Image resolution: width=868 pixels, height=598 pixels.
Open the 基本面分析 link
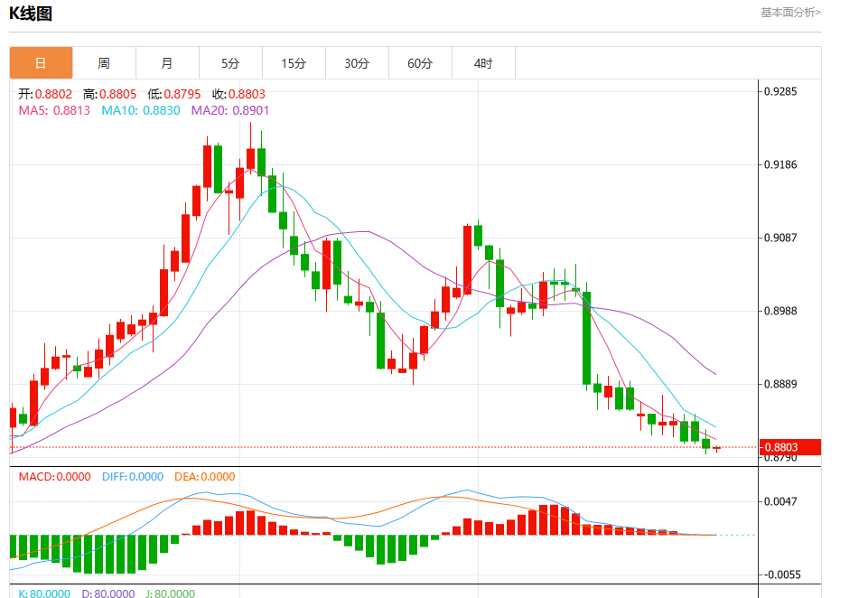(790, 13)
